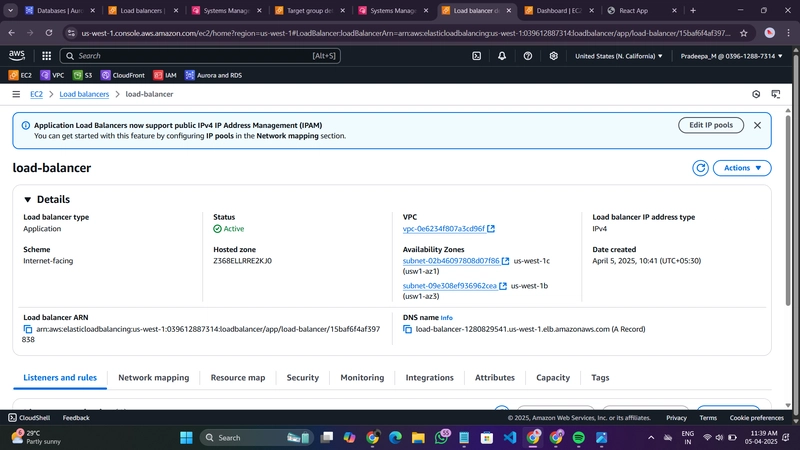Image resolution: width=800 pixels, height=450 pixels.
Task: Collapse the Details section
Action: [28, 199]
